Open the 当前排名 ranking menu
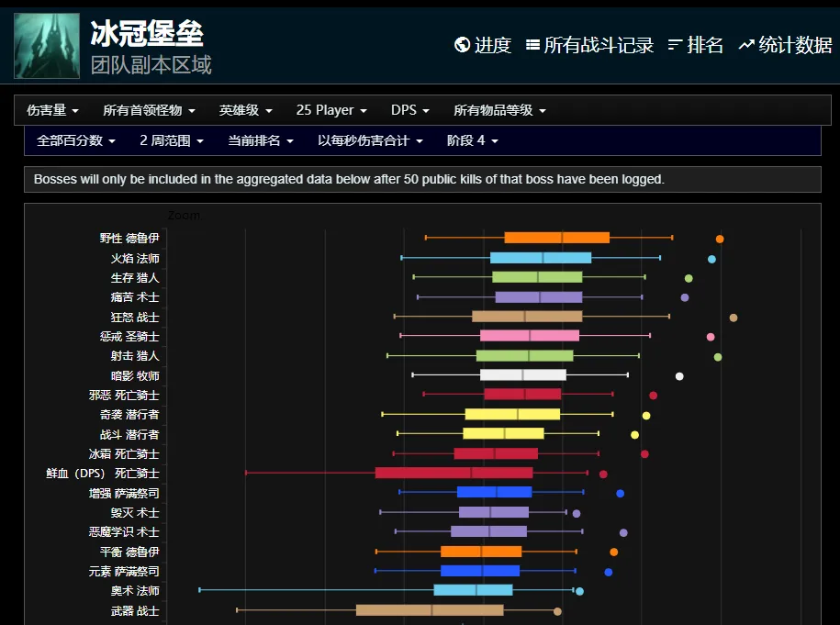This screenshot has height=625, width=840. coord(261,140)
